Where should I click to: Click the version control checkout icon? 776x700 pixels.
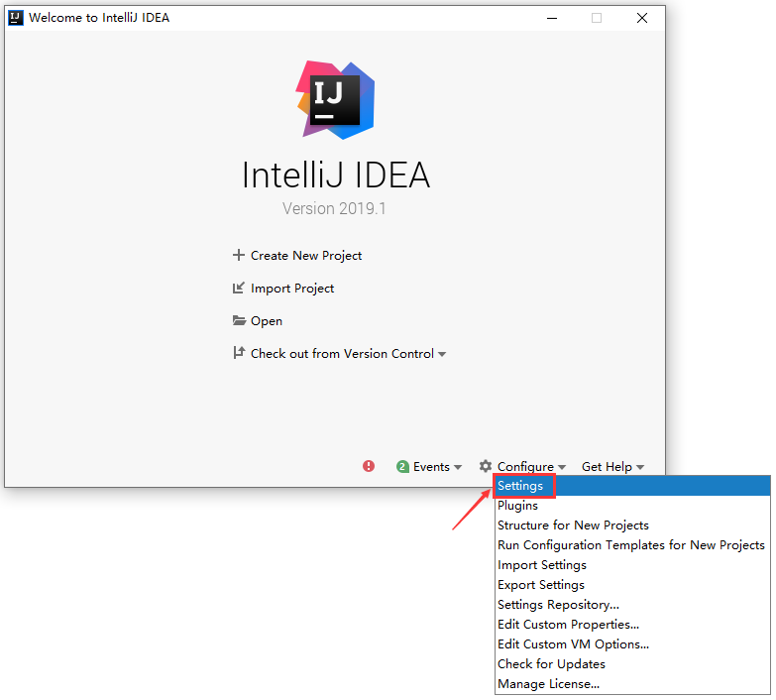[240, 354]
